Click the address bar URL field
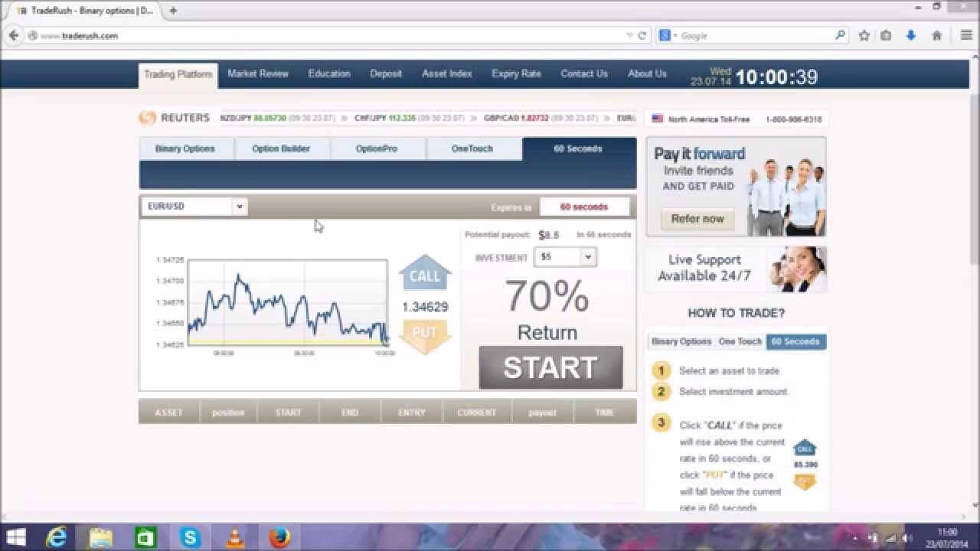 329,35
